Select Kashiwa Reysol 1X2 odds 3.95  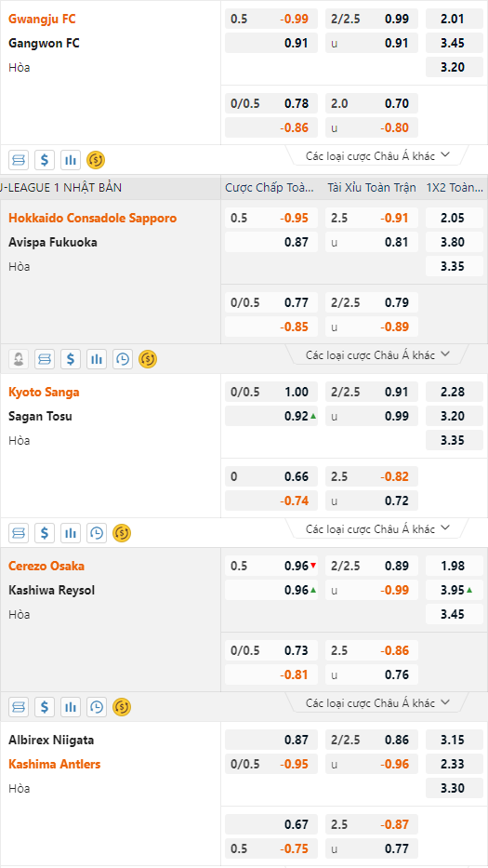pos(455,590)
